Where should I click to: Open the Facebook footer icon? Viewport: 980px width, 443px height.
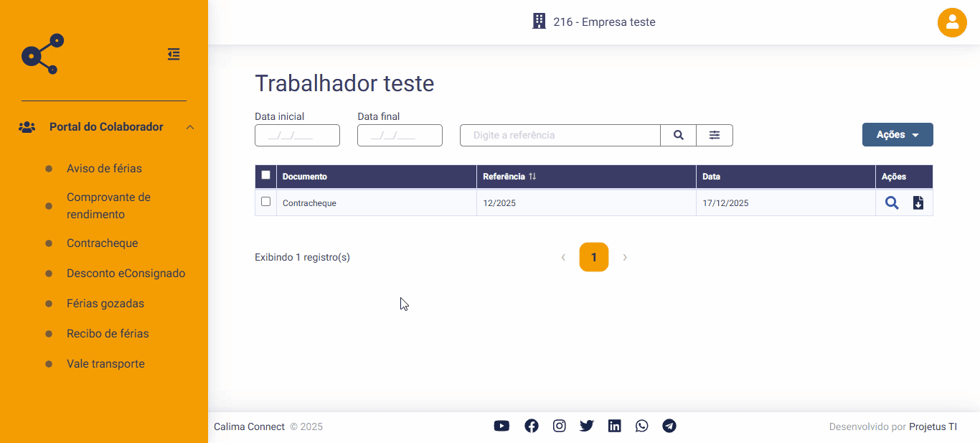click(x=532, y=426)
